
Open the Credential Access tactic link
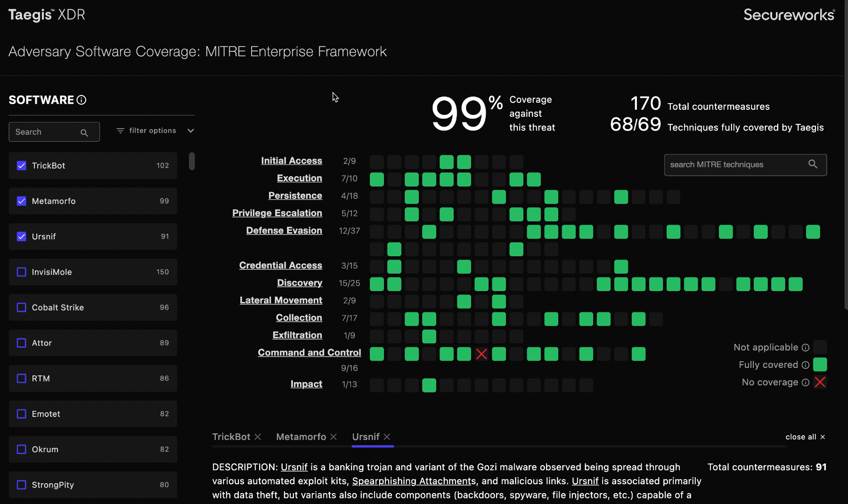click(x=281, y=265)
